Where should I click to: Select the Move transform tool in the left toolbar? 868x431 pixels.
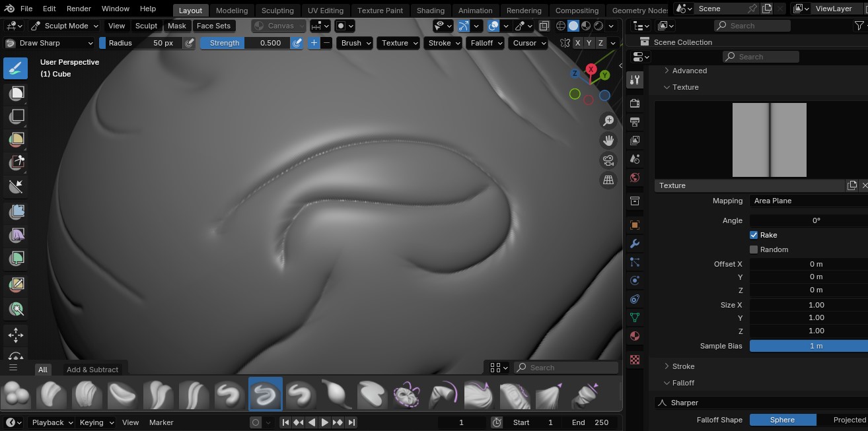16,335
